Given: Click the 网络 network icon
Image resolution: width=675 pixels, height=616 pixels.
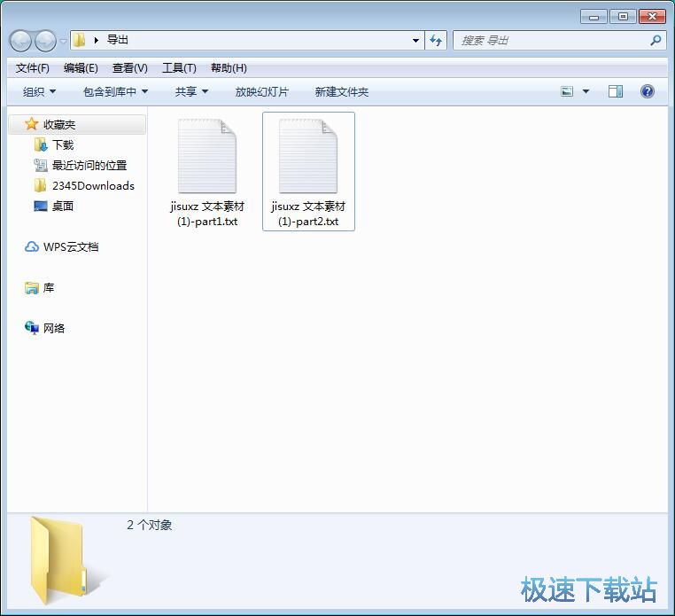Looking at the screenshot, I should pyautogui.click(x=31, y=328).
